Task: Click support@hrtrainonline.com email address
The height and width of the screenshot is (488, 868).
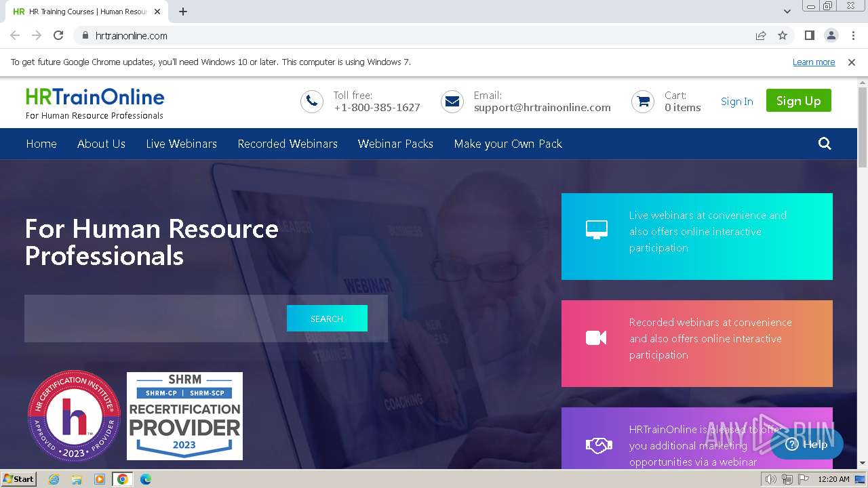Action: 542,108
